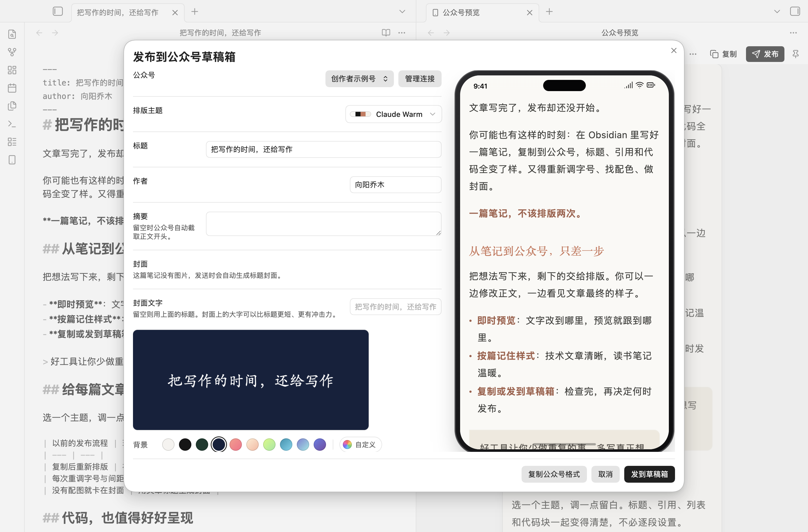Toggle the left sidebar panel icon
This screenshot has width=808, height=532.
point(58,11)
